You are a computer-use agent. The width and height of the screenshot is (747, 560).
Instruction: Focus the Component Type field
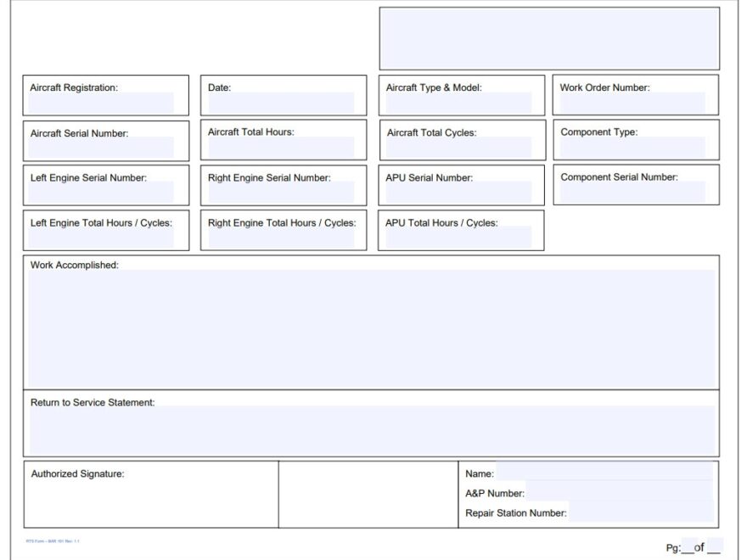632,147
